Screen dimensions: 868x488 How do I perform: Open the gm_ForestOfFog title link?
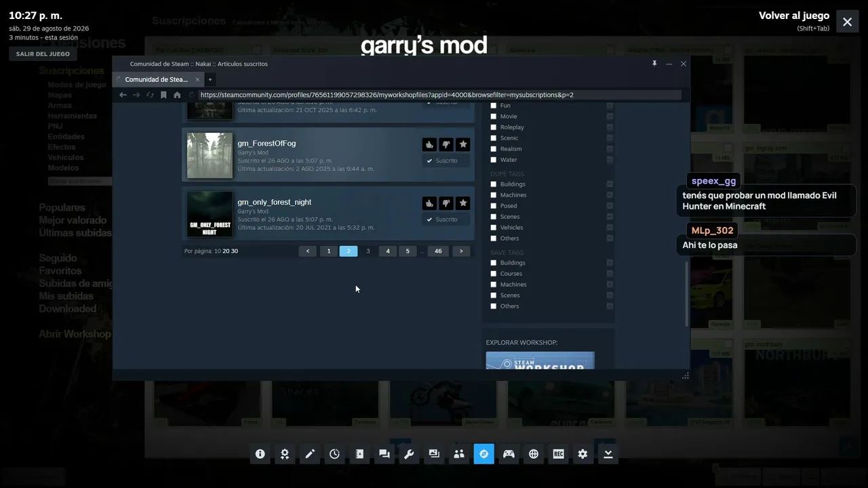[267, 143]
